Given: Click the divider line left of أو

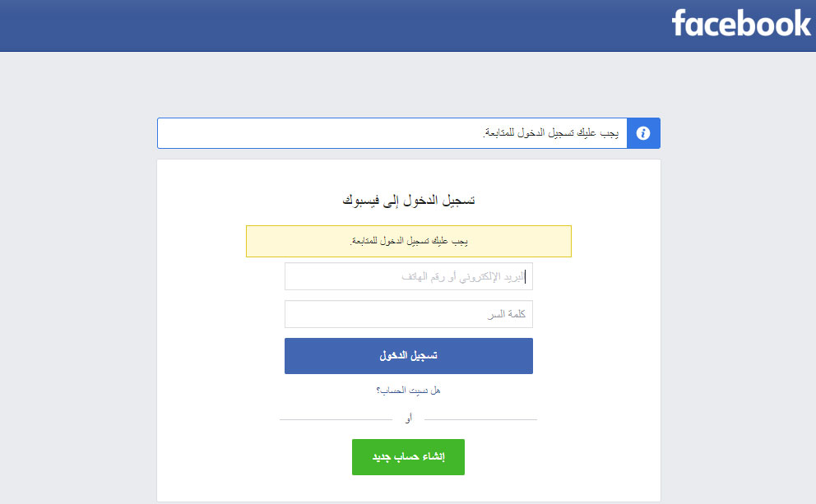Looking at the screenshot, I should pyautogui.click(x=336, y=419).
